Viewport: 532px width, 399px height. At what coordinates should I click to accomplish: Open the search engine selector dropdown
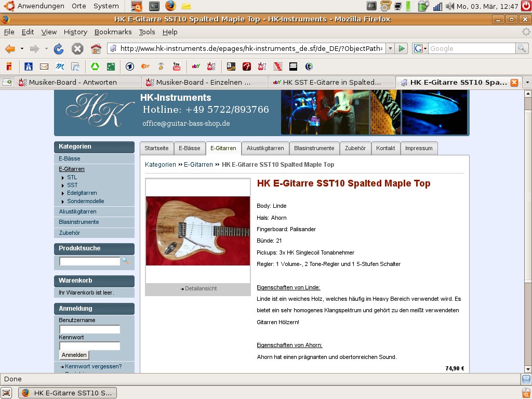(420, 48)
